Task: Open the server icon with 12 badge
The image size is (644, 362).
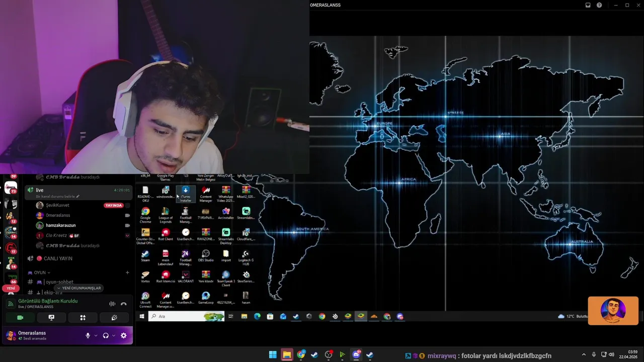Action: [11, 217]
